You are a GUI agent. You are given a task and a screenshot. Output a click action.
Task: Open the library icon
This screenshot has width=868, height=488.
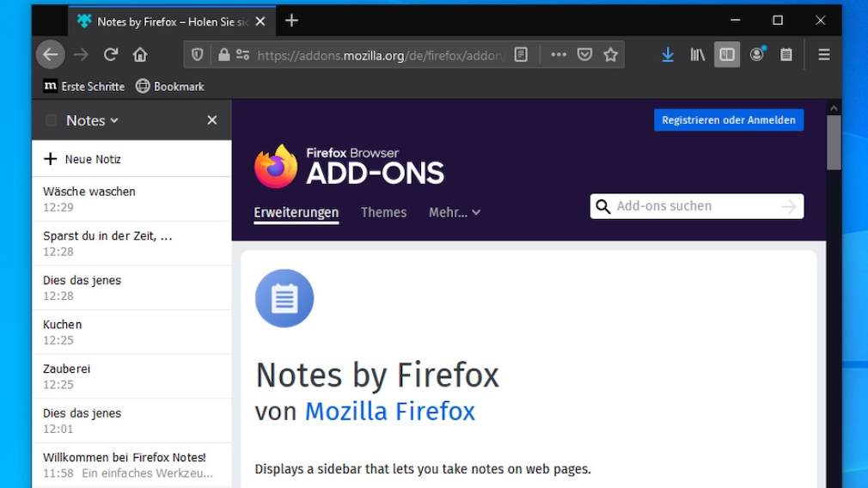(698, 54)
